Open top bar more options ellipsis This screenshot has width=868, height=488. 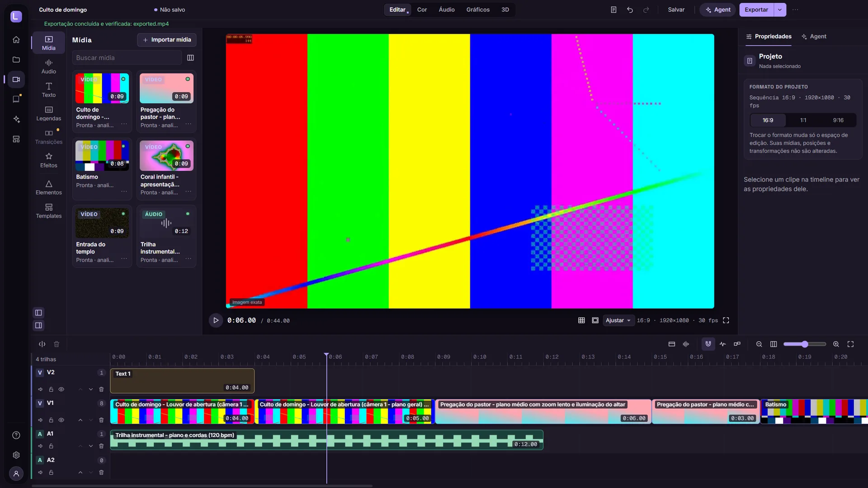(x=795, y=9)
